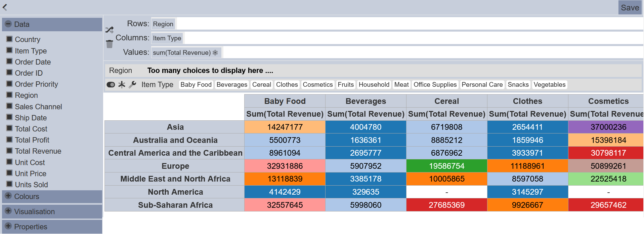
Task: Toggle the Clothes filter choice
Action: (x=287, y=84)
